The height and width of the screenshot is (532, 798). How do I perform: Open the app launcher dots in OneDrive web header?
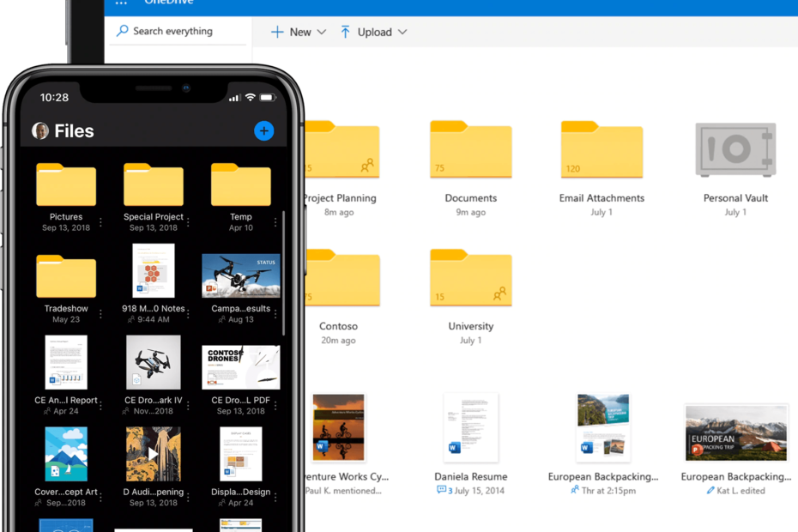[121, 3]
